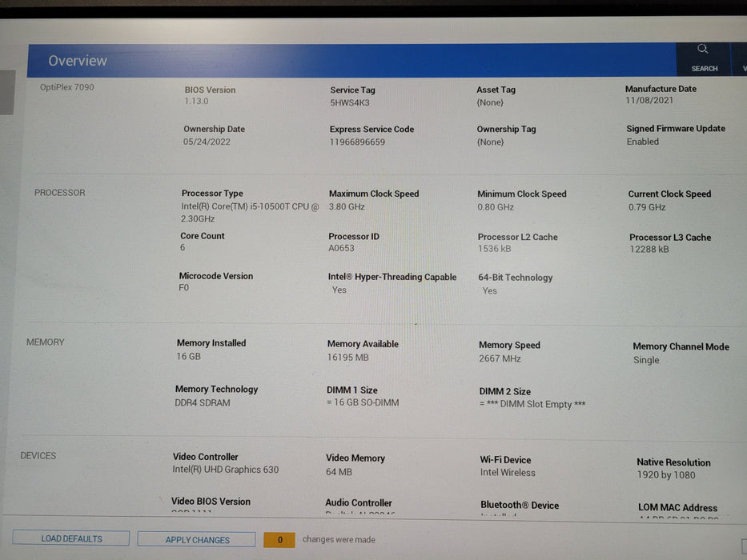
Task: Select Minimum Clock Speed 0.80 GHz
Action: coord(496,207)
